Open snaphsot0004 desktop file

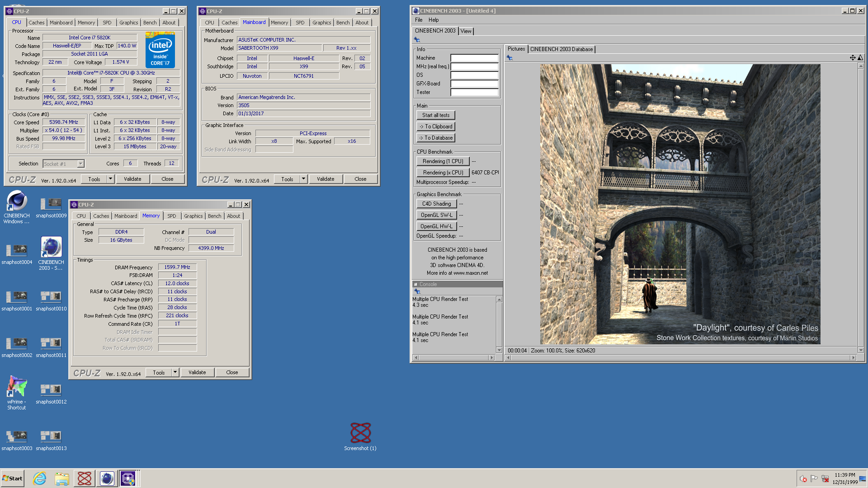tap(17, 254)
